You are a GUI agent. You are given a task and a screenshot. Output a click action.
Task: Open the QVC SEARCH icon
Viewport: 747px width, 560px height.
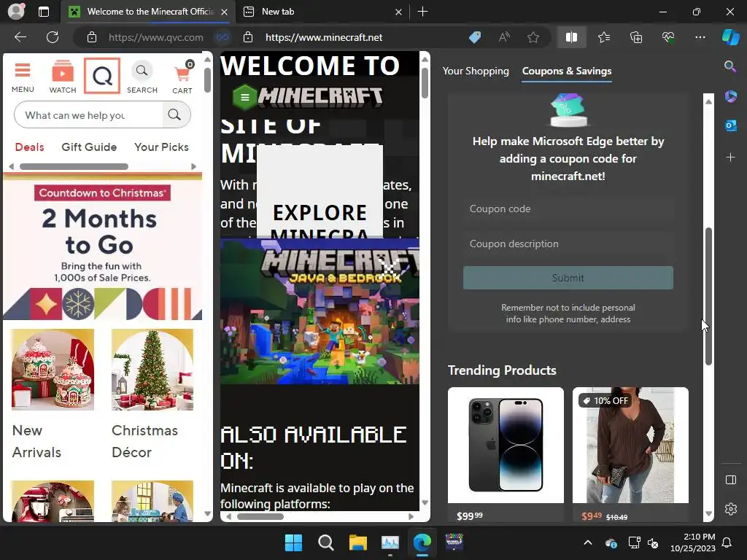pos(142,77)
